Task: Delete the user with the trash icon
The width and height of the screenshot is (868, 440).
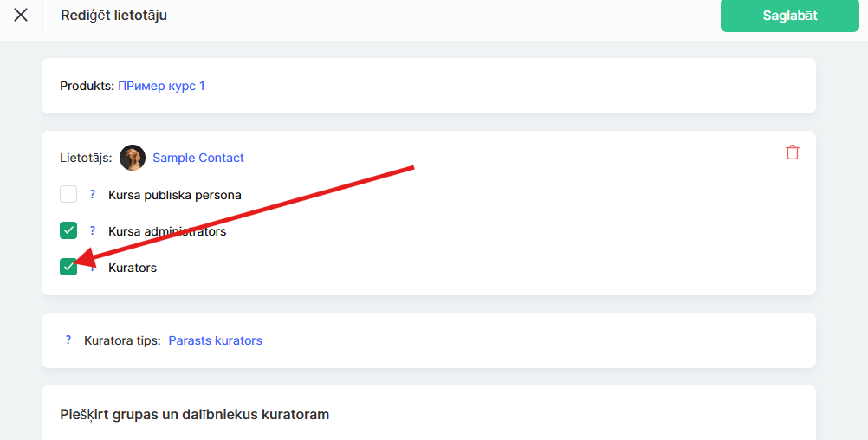Action: (793, 152)
